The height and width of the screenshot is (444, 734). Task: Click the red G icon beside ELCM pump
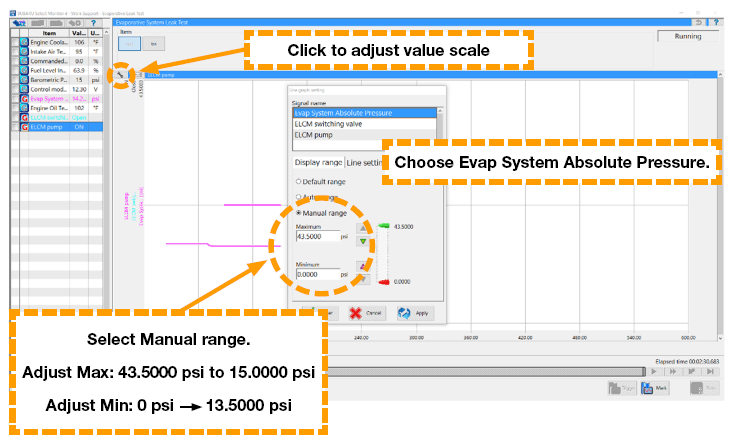tap(24, 127)
